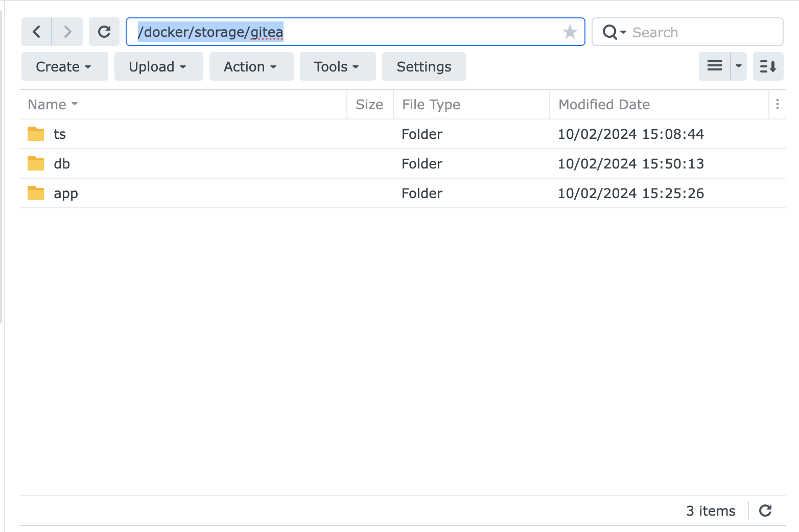799x532 pixels.
Task: Click the folder name 'ts'
Action: [60, 134]
